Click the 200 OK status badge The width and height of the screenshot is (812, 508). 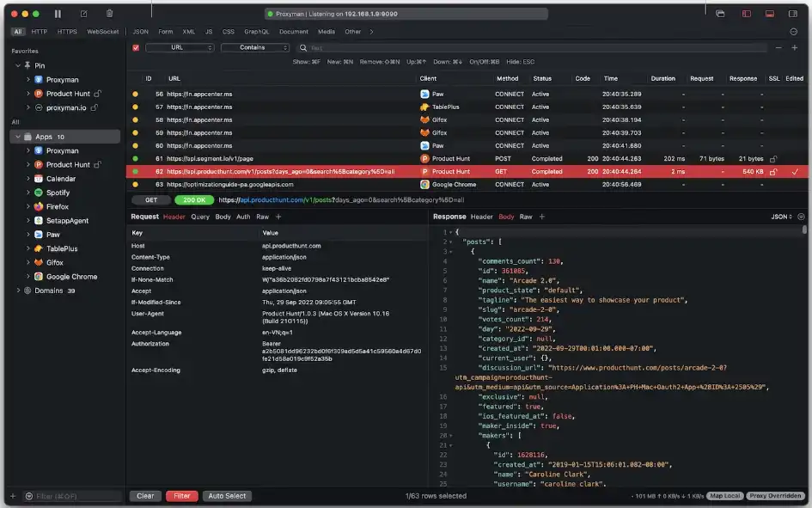pos(194,200)
